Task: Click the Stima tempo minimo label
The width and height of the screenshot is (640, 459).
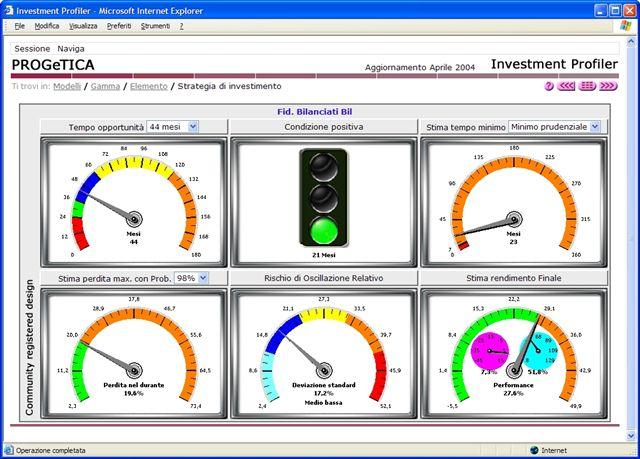Action: [466, 127]
